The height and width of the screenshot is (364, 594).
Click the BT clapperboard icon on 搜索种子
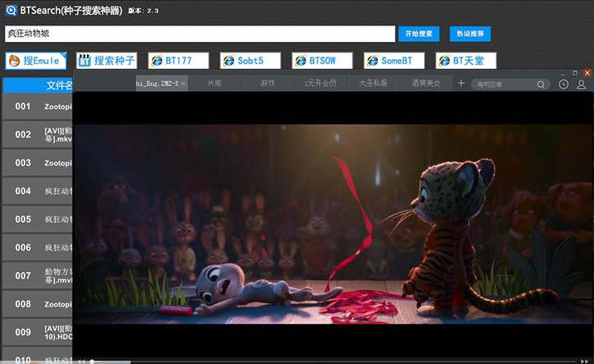(x=85, y=61)
